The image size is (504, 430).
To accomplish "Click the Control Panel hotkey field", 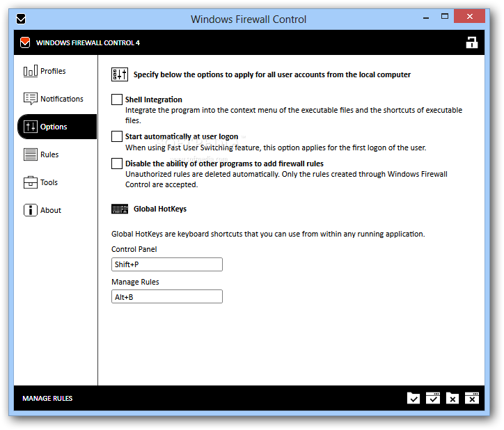I will 167,264.
